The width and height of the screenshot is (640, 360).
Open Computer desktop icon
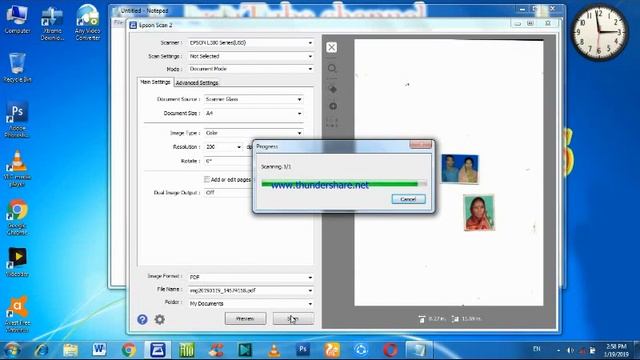[x=17, y=19]
